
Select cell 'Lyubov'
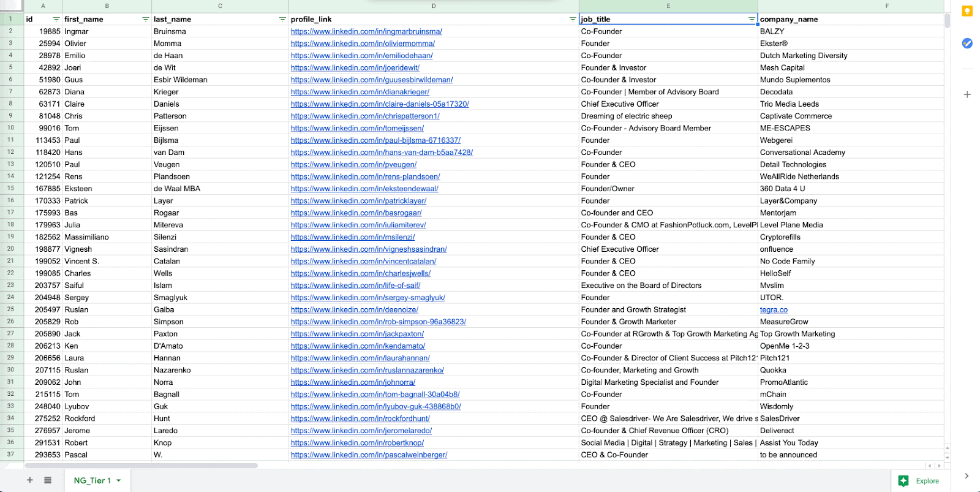click(x=107, y=407)
